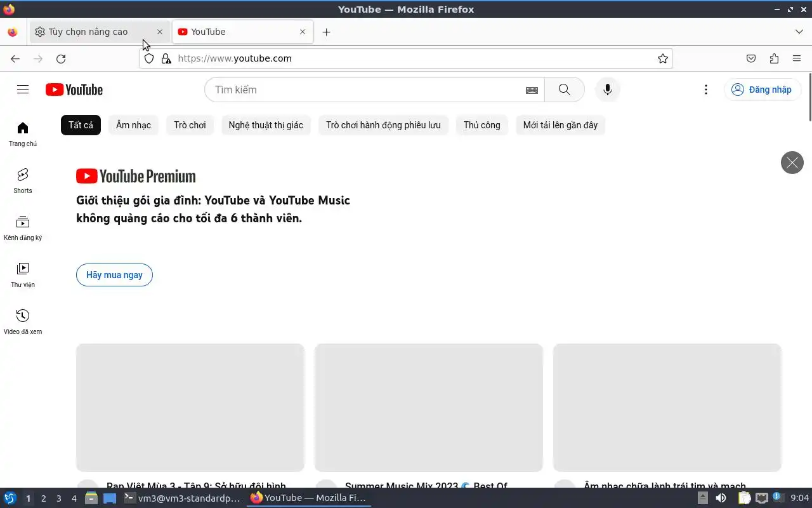Open the desktop start menu icon

pos(10,498)
